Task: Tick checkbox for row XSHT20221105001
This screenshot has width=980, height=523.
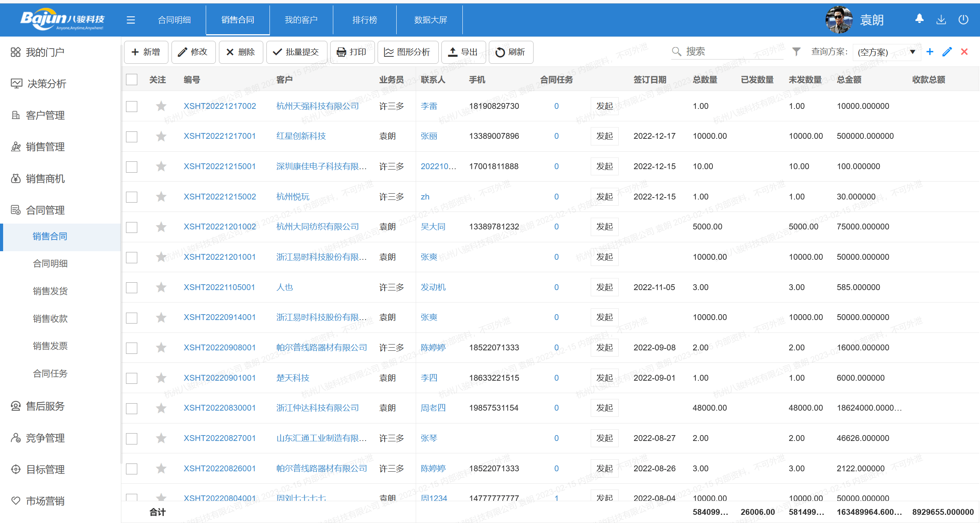Action: point(132,288)
